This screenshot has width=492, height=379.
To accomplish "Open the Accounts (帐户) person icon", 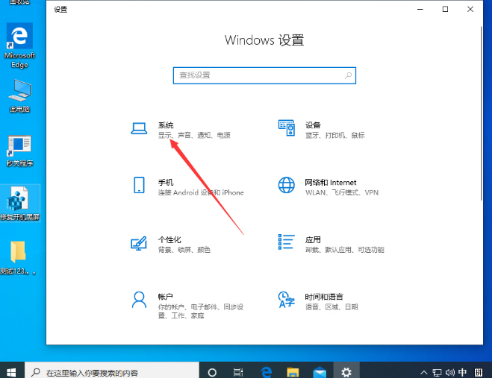I will click(x=139, y=300).
